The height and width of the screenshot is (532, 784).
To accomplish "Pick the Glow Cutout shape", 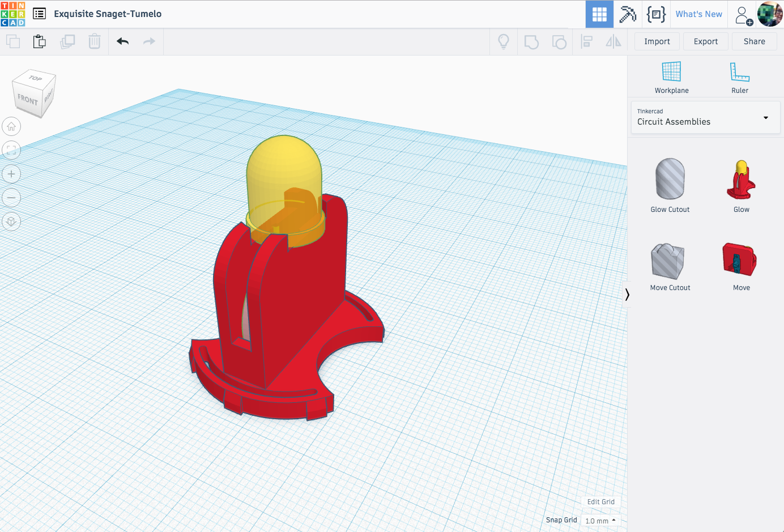I will [670, 185].
